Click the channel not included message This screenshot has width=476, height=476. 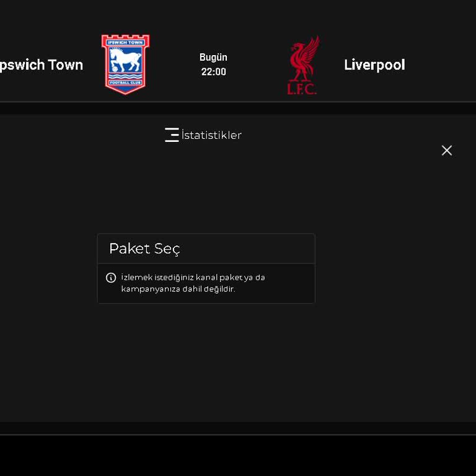pyautogui.click(x=193, y=283)
